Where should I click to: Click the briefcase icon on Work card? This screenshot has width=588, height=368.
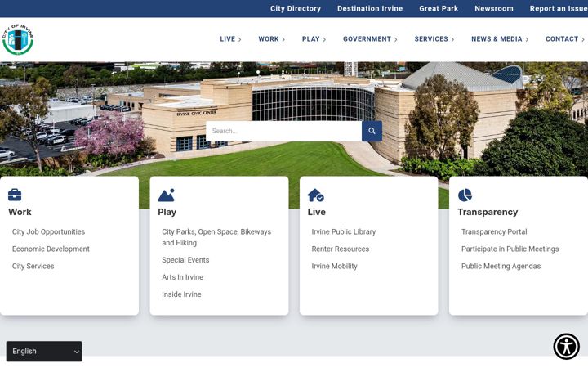(15, 195)
